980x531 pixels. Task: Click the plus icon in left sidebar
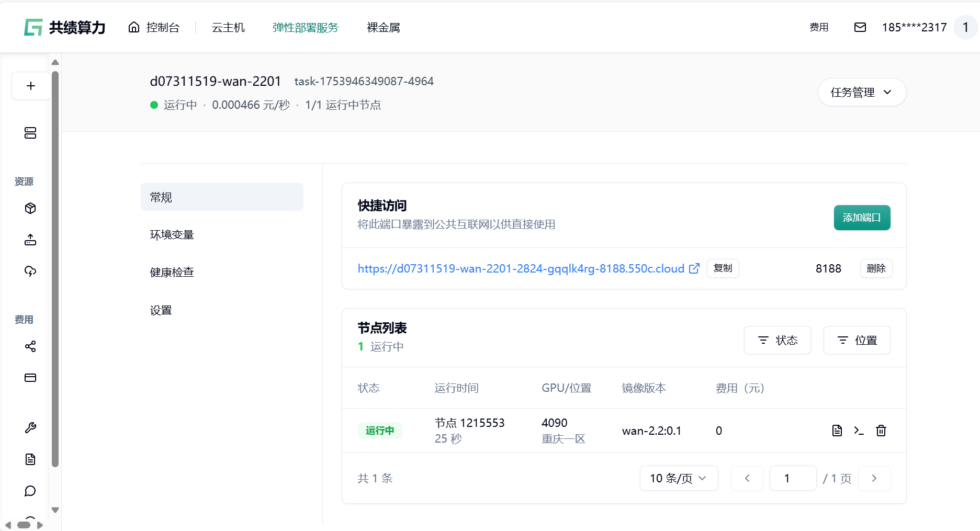click(x=31, y=86)
